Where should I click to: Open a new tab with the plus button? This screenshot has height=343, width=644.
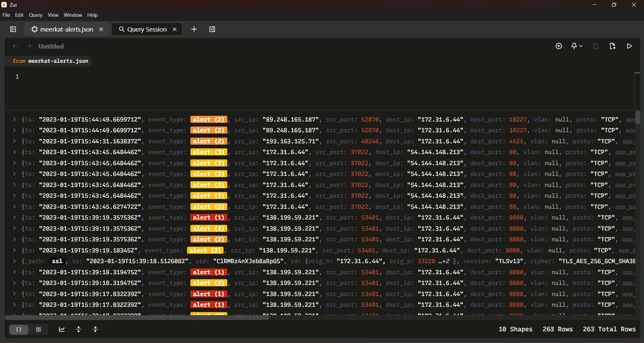(194, 30)
